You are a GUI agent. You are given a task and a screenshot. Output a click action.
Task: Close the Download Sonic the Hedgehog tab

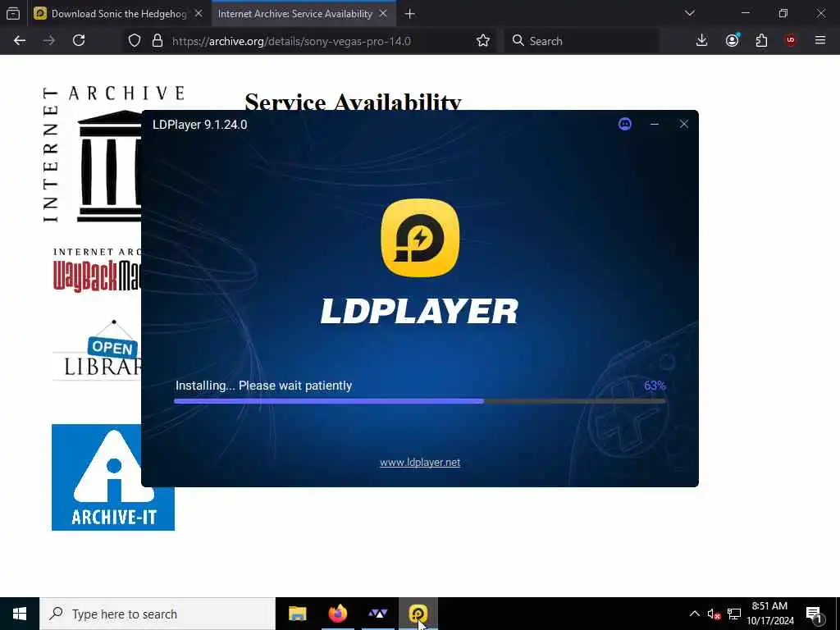pyautogui.click(x=199, y=14)
